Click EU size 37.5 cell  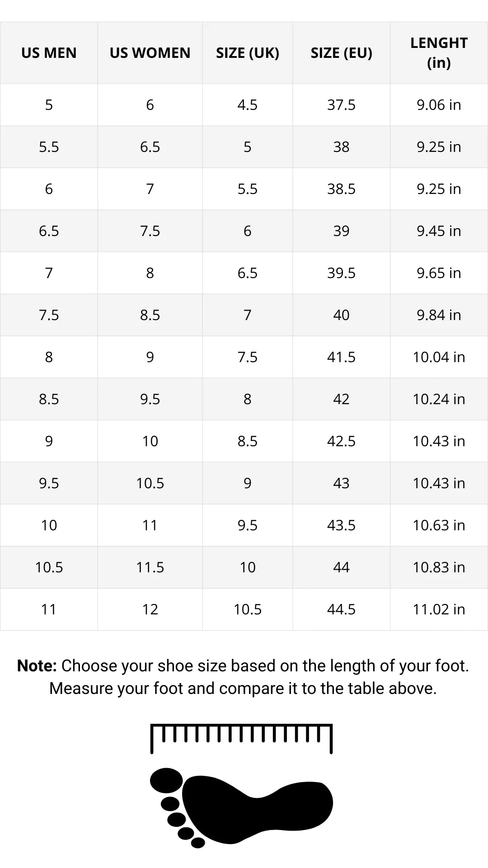tap(342, 105)
